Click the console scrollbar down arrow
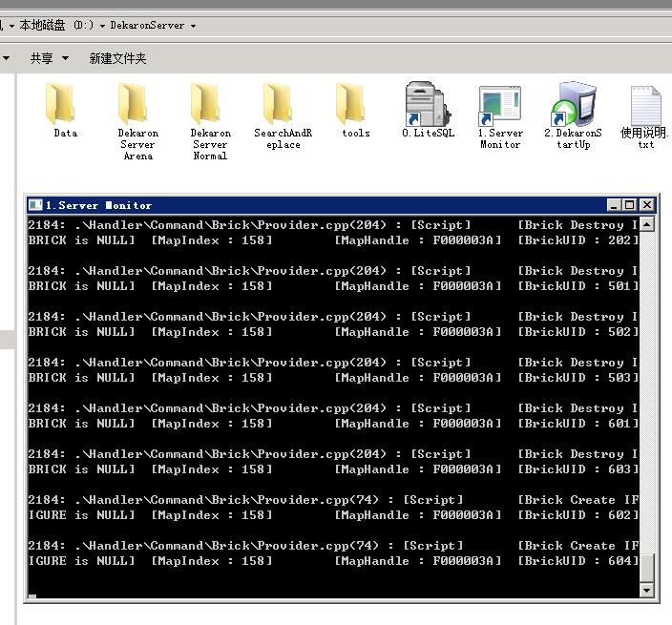672x625 pixels. tap(646, 591)
